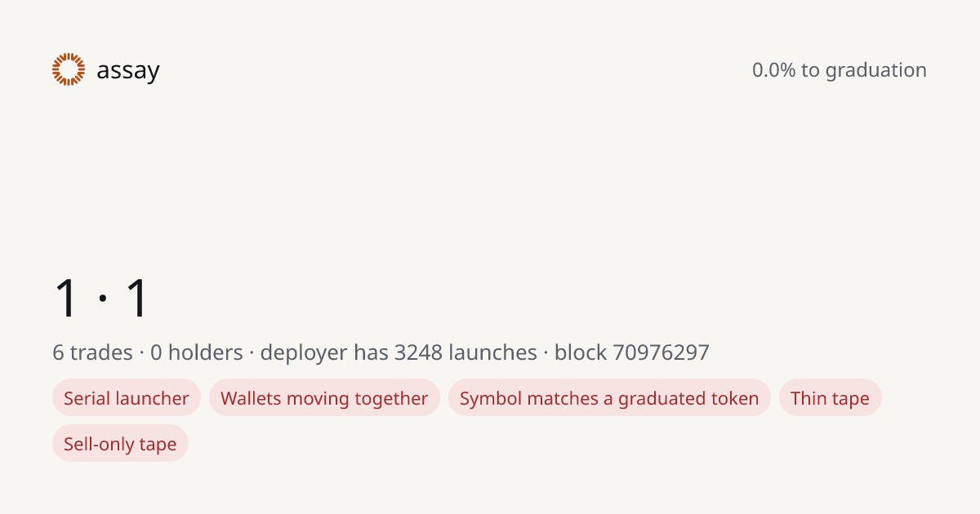
Task: Select the "0 holders" stat
Action: pos(197,352)
